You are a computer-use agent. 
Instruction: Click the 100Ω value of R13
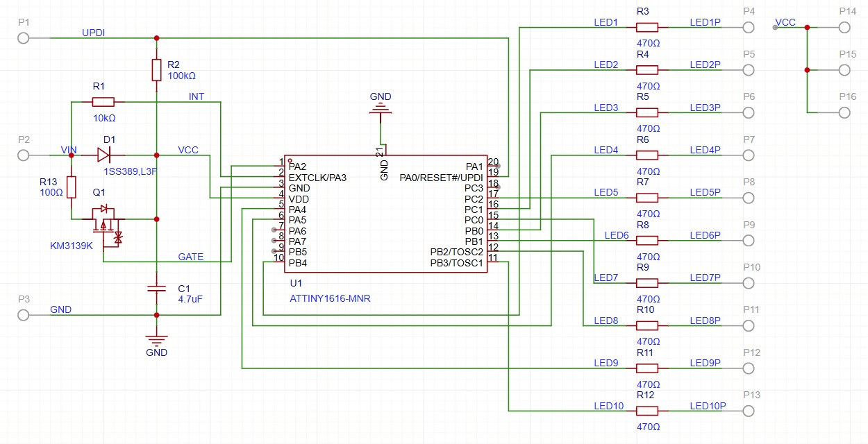(x=50, y=192)
